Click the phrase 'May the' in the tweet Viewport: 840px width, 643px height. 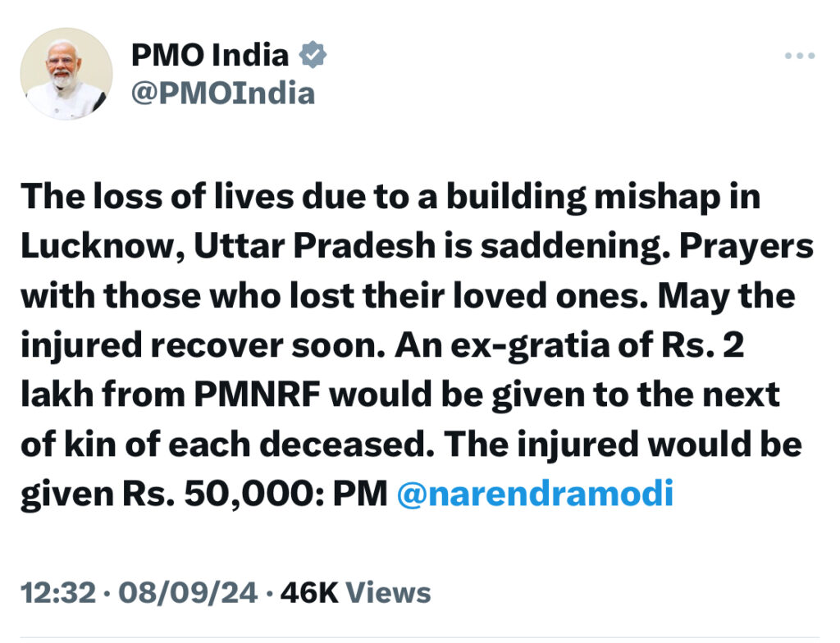click(x=727, y=296)
